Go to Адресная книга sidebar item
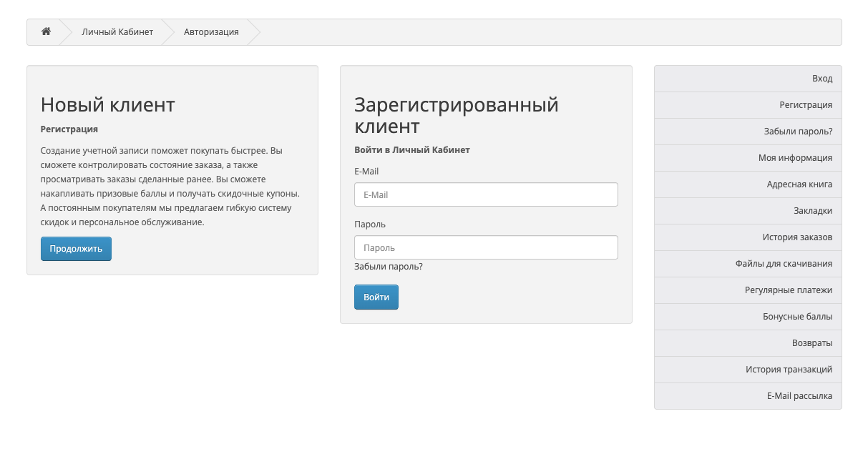 [x=799, y=184]
